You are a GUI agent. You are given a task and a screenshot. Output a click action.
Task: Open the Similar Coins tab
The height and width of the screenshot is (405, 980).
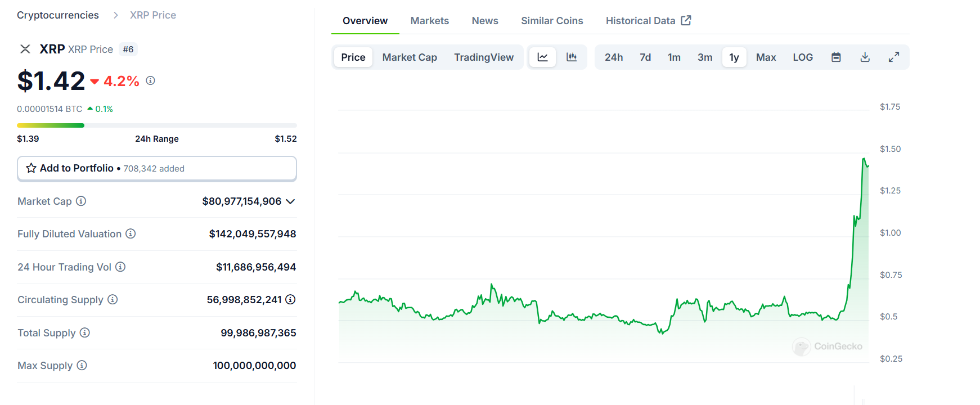pos(552,21)
